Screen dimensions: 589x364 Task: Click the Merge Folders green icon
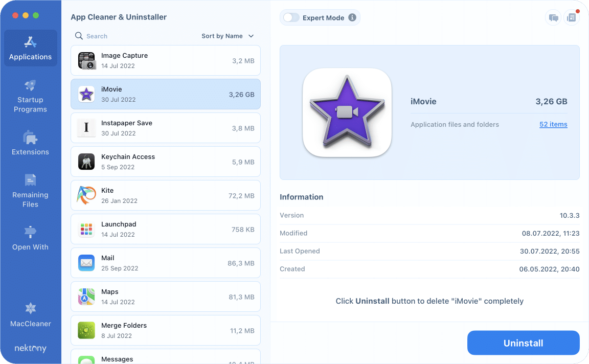click(x=86, y=330)
